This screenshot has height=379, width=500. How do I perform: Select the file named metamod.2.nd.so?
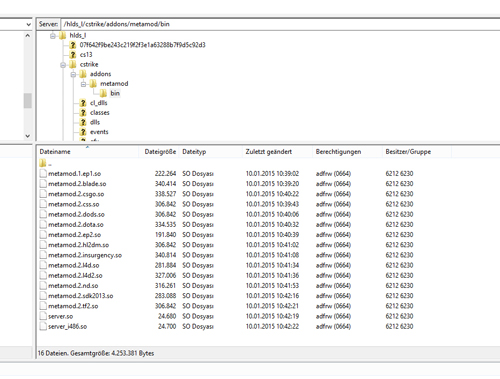(73, 286)
